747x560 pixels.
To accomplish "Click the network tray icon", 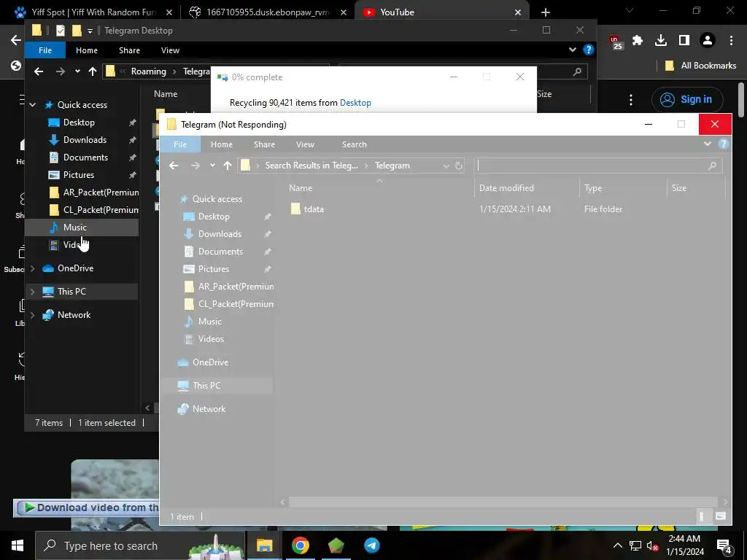I will (635, 545).
